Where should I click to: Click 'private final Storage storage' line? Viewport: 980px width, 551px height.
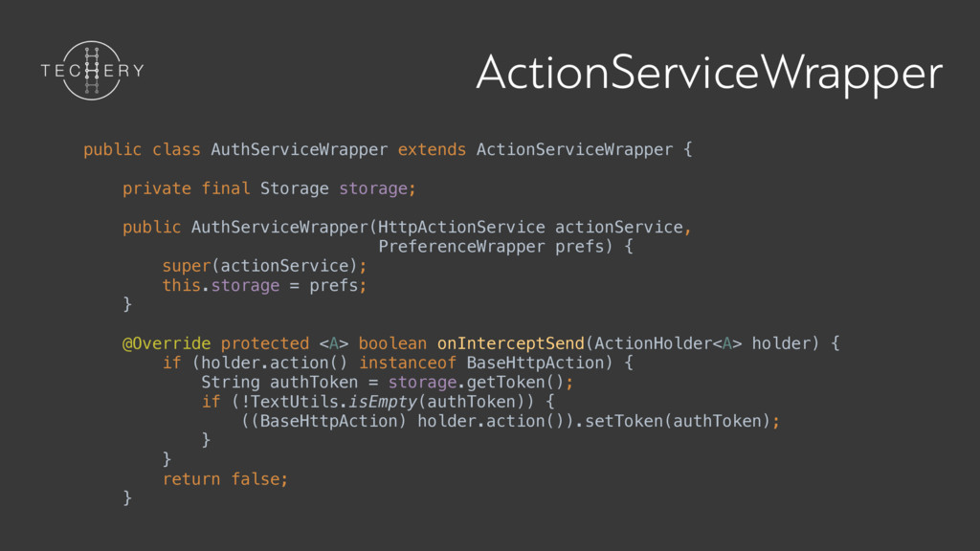[269, 188]
